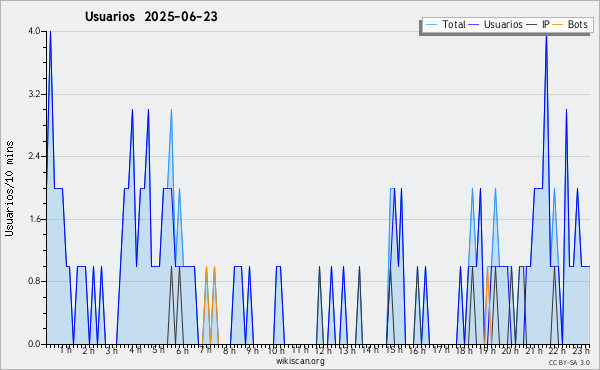Click the '1 h' x-axis tick label

(x=65, y=350)
